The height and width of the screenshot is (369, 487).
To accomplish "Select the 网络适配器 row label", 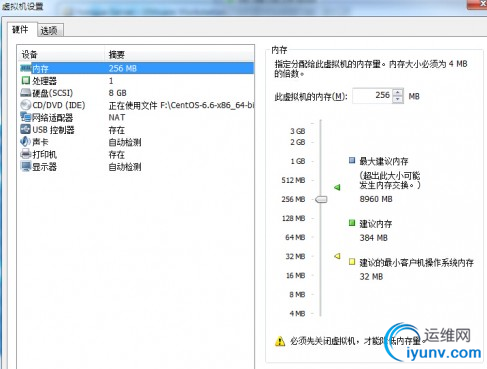I will tap(52, 117).
